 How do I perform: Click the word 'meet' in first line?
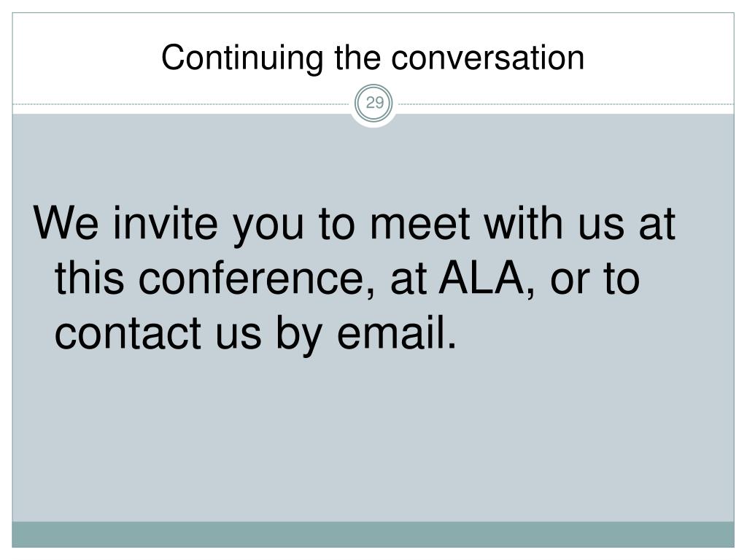click(x=420, y=224)
